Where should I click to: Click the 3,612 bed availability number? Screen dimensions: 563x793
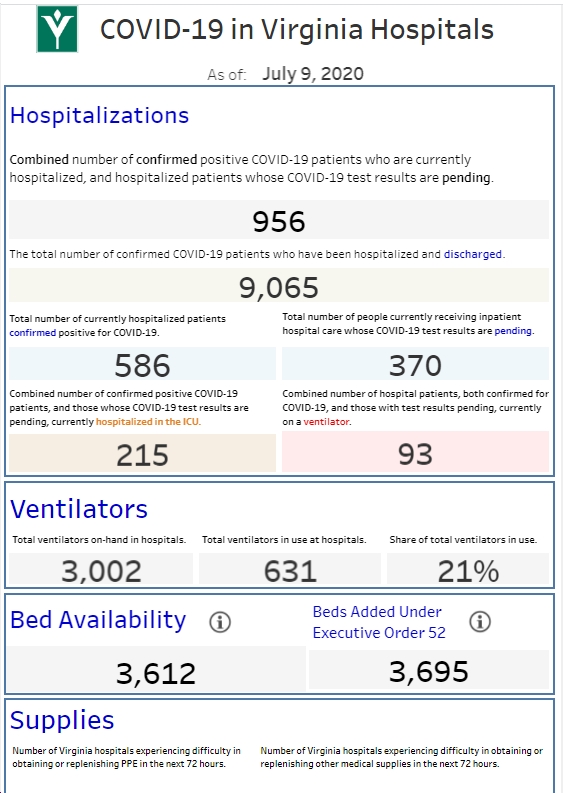[x=156, y=673]
